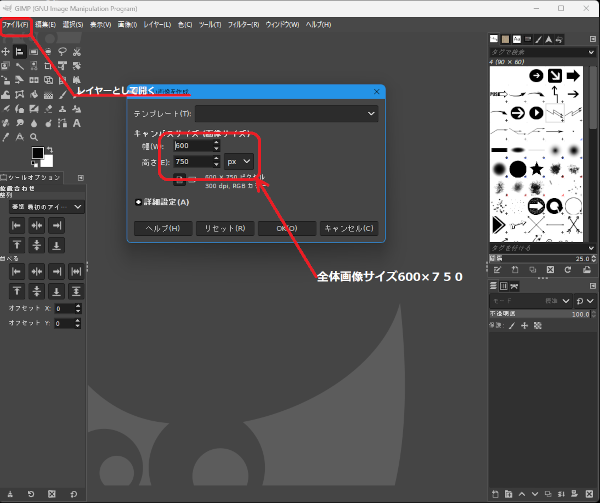
Task: Select the Free Select lasso tool
Action: 62,52
